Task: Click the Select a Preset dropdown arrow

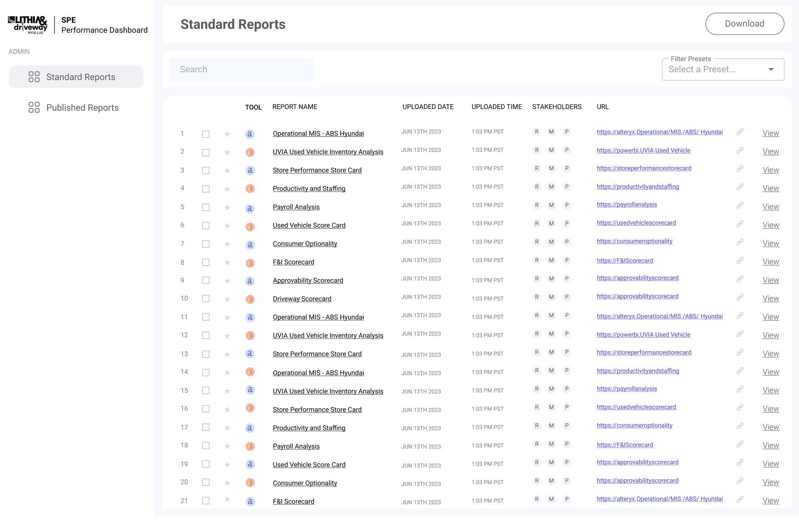Action: coord(771,70)
